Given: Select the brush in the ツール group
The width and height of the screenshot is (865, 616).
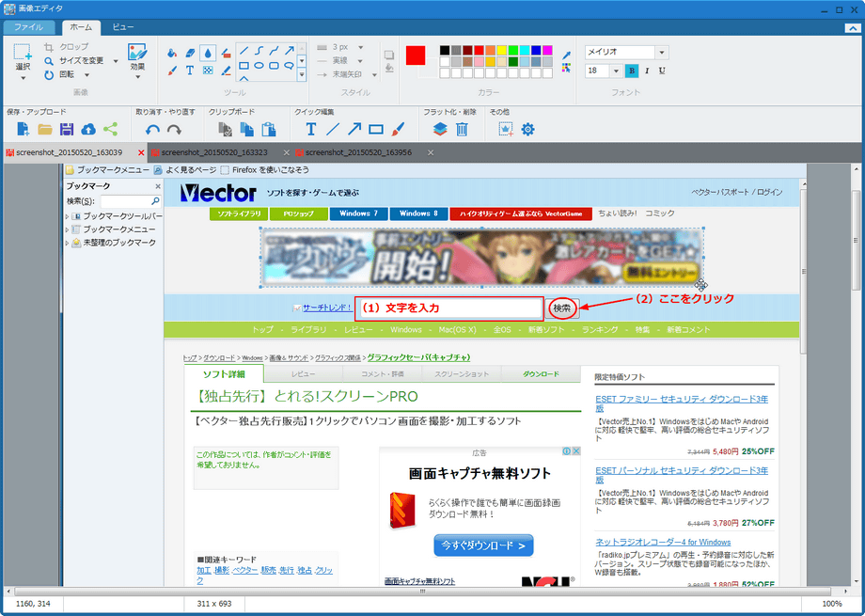Looking at the screenshot, I should [x=172, y=71].
